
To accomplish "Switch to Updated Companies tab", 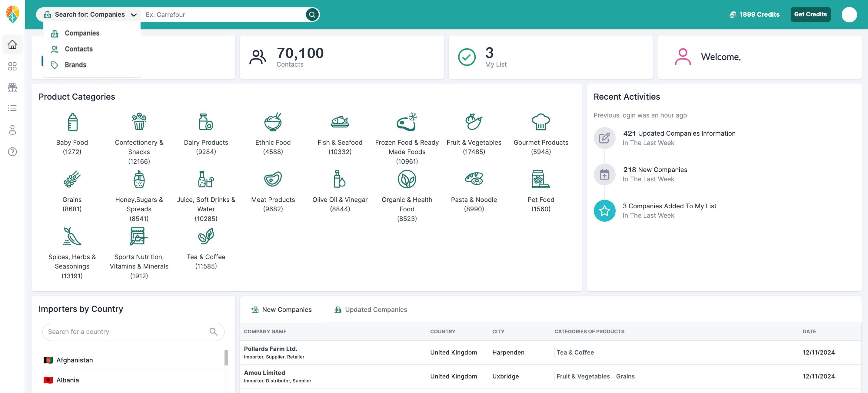I will click(x=370, y=309).
